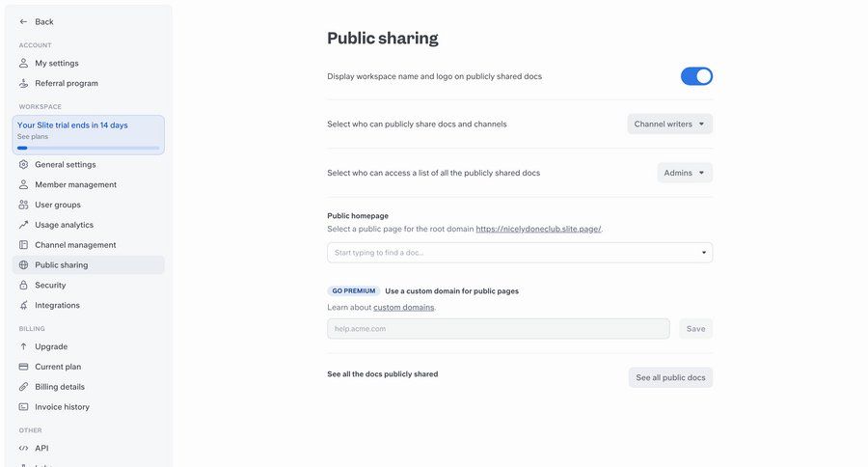
Task: Open Channel management in sidebar
Action: point(75,245)
